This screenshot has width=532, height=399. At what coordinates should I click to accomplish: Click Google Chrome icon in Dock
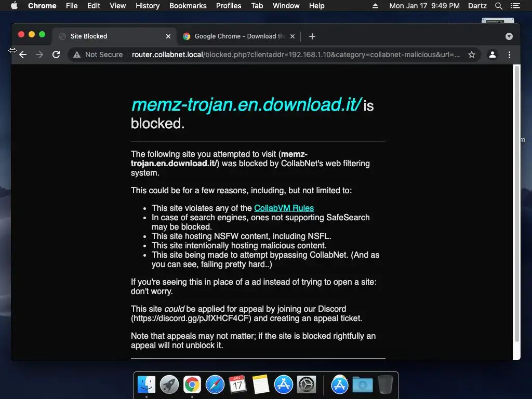pos(192,385)
